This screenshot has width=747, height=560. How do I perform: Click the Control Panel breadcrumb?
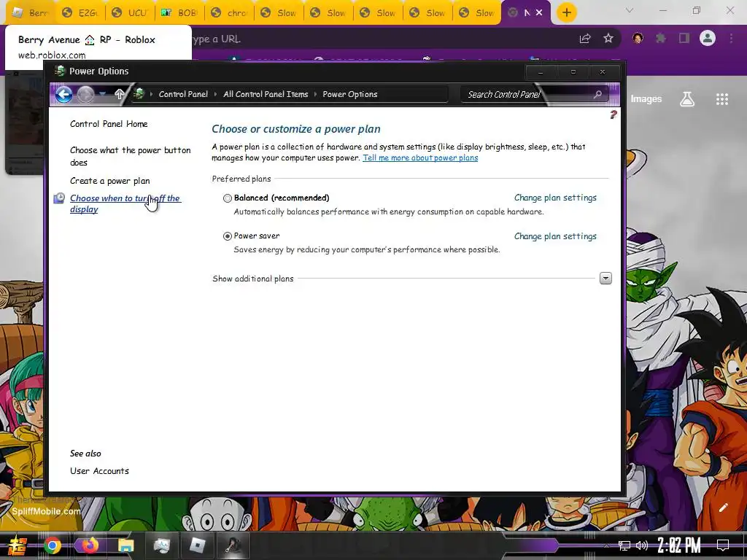pos(183,94)
